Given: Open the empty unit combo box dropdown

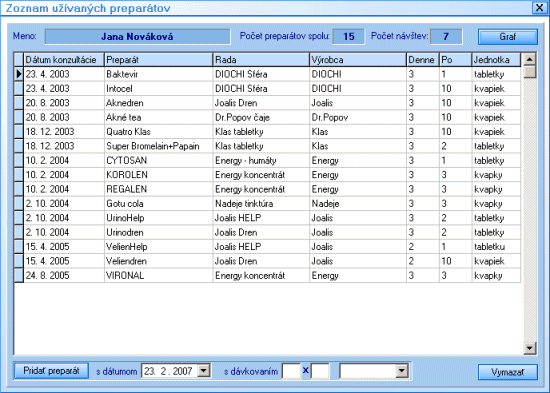Looking at the screenshot, I should [x=402, y=371].
